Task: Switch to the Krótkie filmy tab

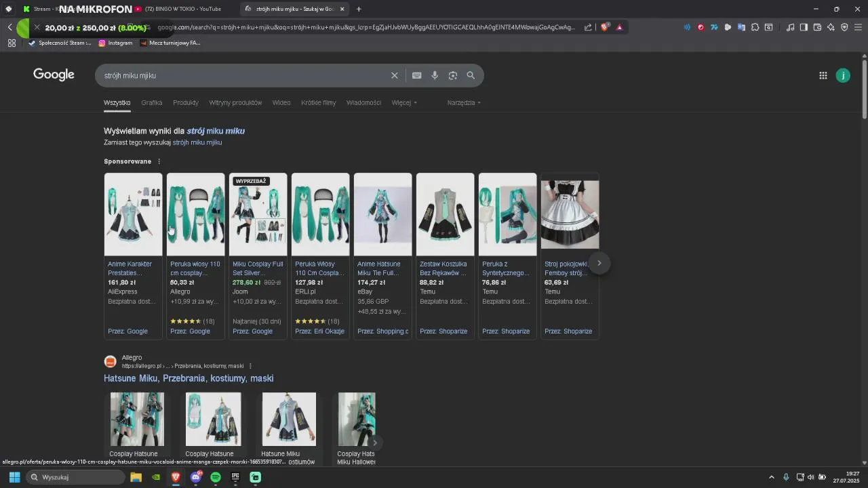Action: 319,103
